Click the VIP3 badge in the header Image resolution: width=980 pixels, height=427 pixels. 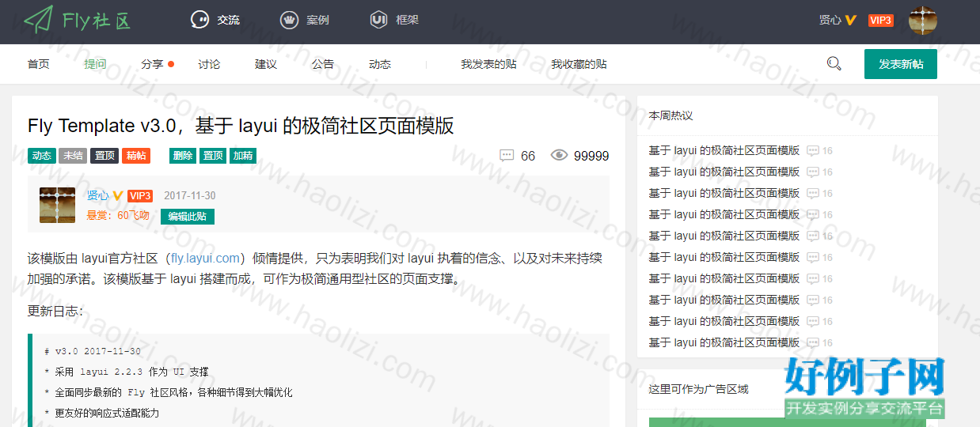881,21
